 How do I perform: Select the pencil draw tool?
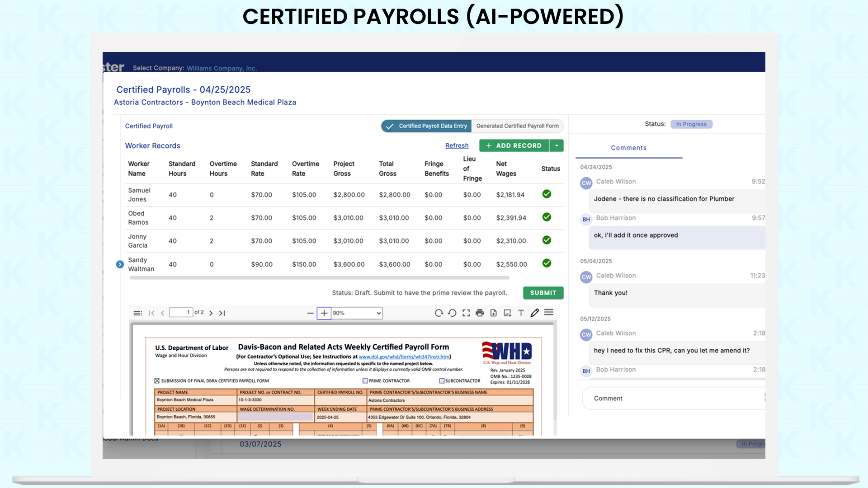tap(534, 313)
